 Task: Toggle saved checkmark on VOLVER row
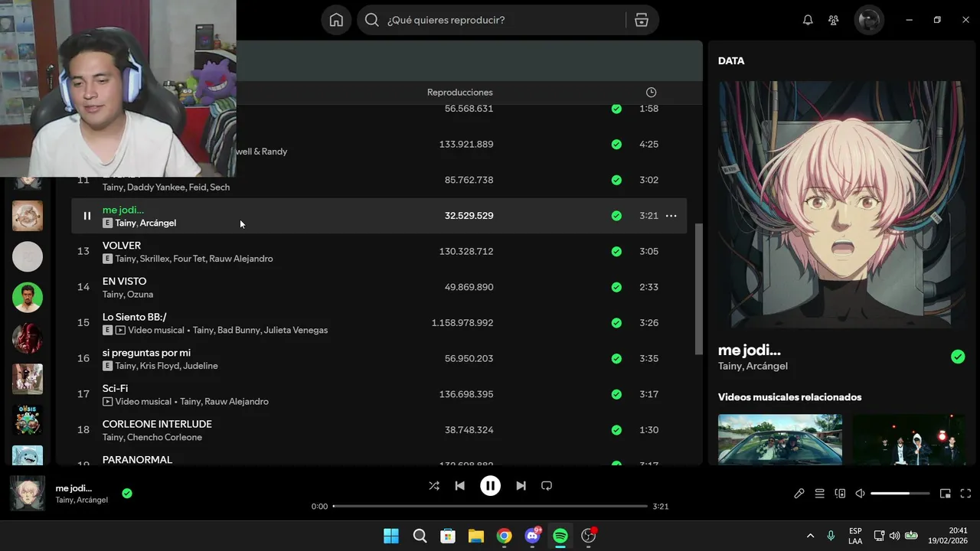[x=616, y=251]
